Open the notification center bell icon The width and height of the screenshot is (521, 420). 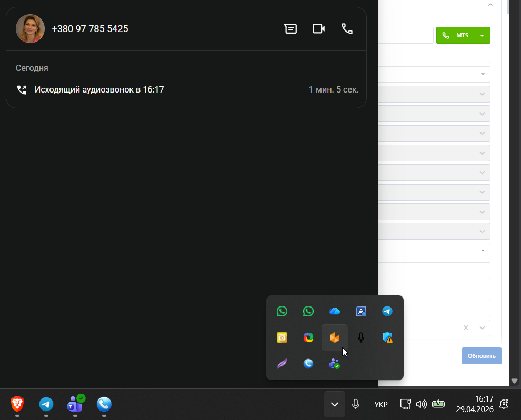tap(504, 404)
